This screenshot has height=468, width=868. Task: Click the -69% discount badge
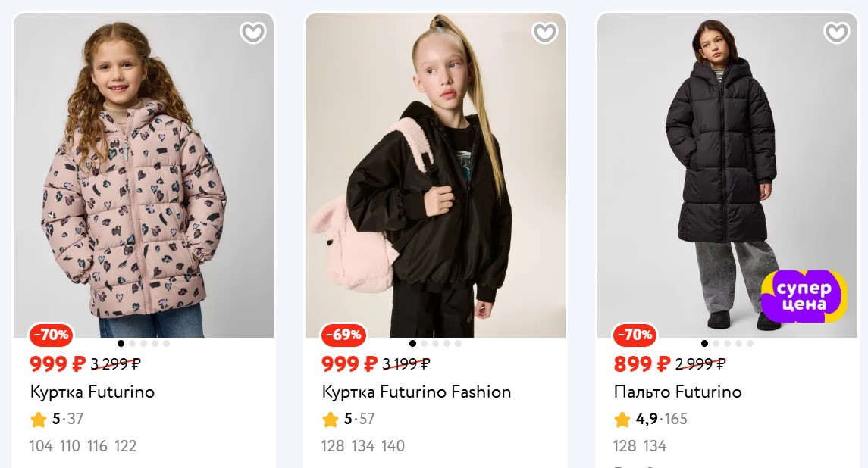[x=343, y=334]
